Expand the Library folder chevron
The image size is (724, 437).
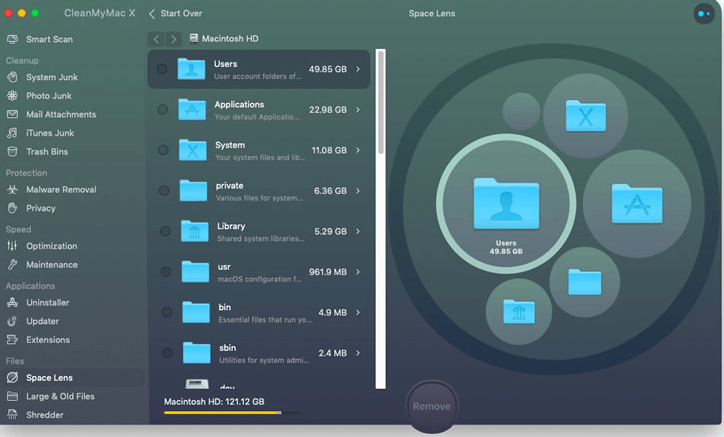pos(358,231)
